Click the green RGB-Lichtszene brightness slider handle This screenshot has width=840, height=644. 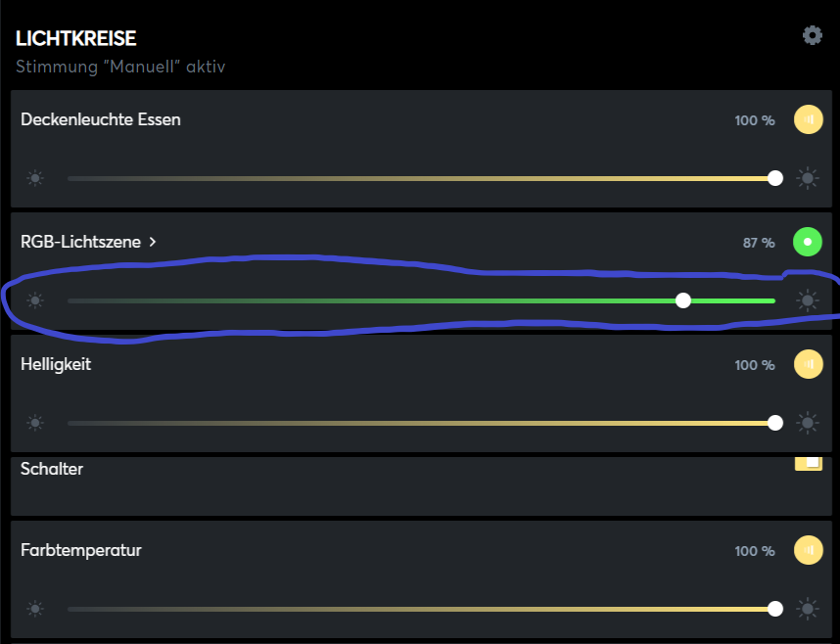coord(683,300)
